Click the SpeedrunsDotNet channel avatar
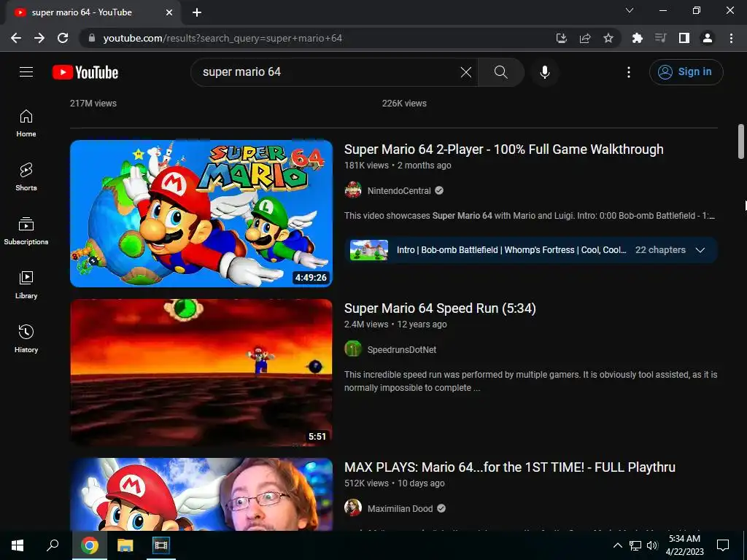The width and height of the screenshot is (747, 560). [353, 349]
